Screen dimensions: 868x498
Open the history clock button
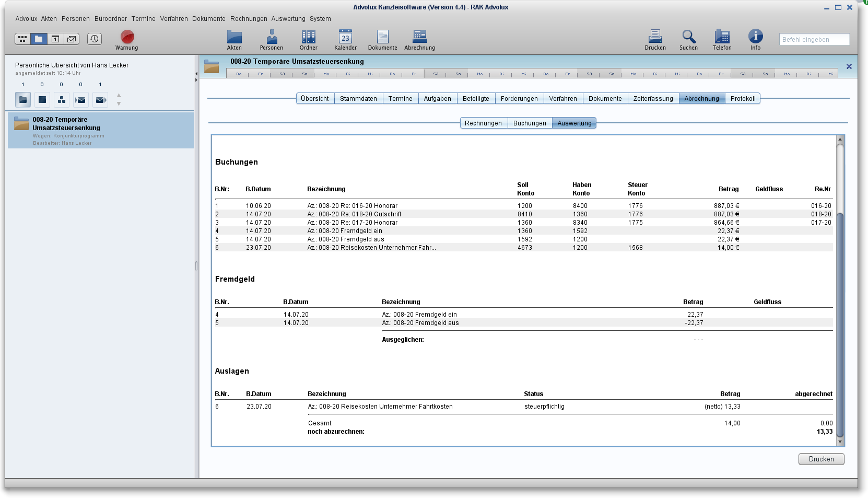[x=94, y=39]
